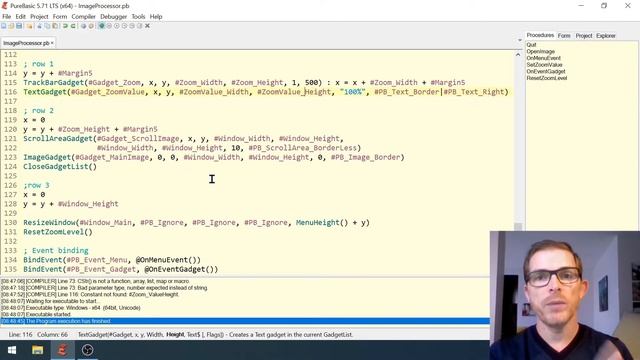Viewport: 640px width, 360px height.
Task: Open the Project menu
Action: (39, 17)
